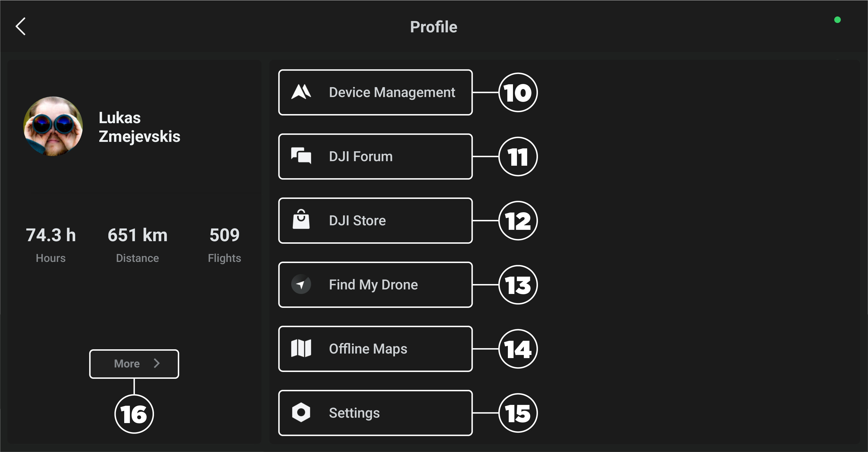Image resolution: width=868 pixels, height=452 pixels.
Task: Click the Offline Maps folded map icon
Action: click(301, 348)
